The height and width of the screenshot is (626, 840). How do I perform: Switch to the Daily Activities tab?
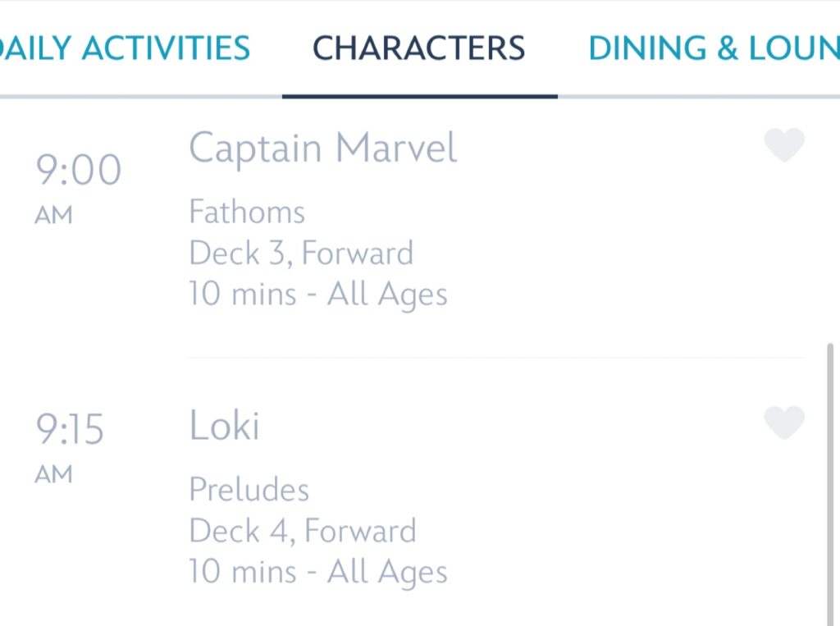click(x=125, y=48)
